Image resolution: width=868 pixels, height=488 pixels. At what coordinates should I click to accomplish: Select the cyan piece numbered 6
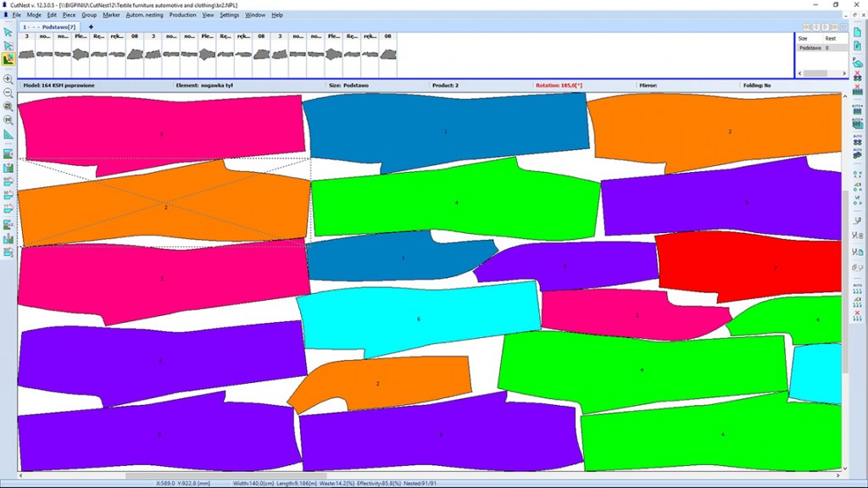(418, 318)
